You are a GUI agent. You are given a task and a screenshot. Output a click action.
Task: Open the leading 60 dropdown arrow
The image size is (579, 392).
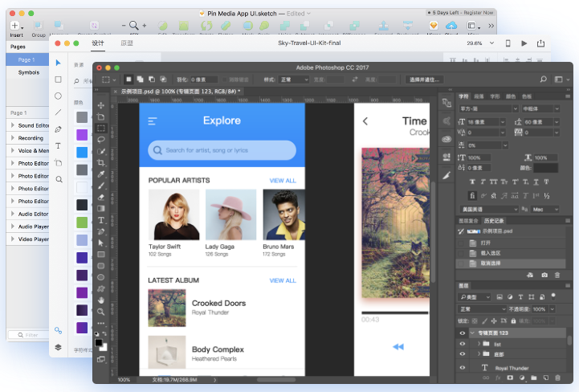point(557,122)
